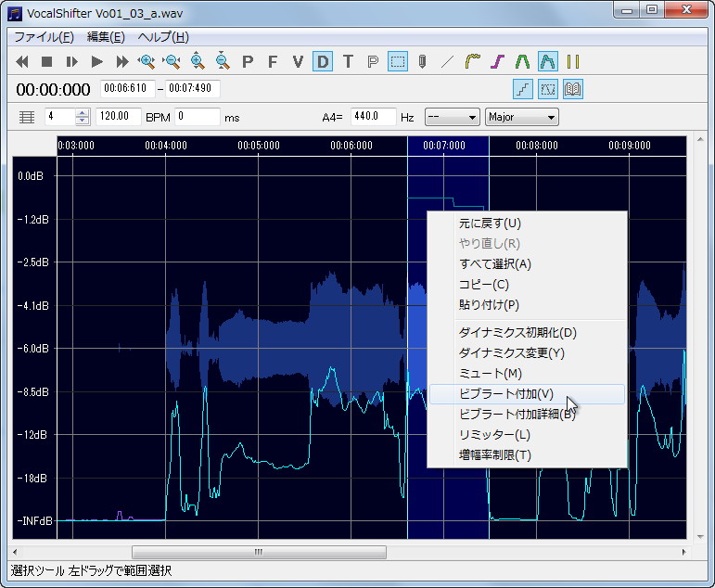Screen dimensions: 715x588
Task: Zoom out horizontally with the magnifier icon
Action: [172, 61]
